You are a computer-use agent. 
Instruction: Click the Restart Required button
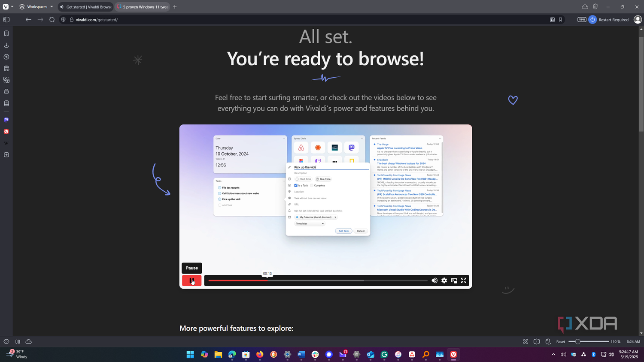[x=609, y=20]
